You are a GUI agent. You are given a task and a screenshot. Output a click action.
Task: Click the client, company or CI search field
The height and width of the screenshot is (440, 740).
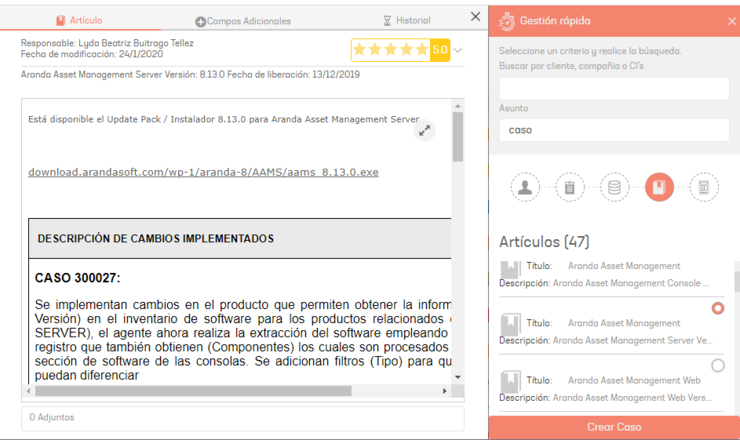tap(614, 88)
